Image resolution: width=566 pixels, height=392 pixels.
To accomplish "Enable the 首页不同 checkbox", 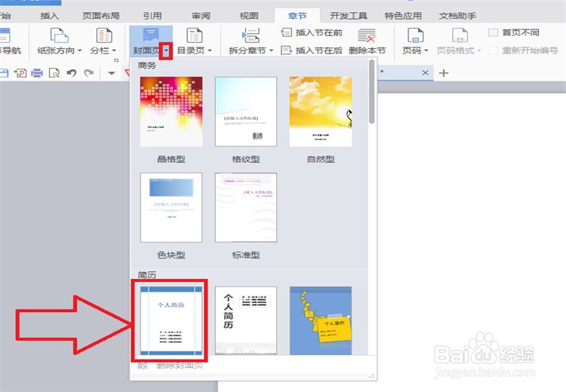I will (493, 33).
